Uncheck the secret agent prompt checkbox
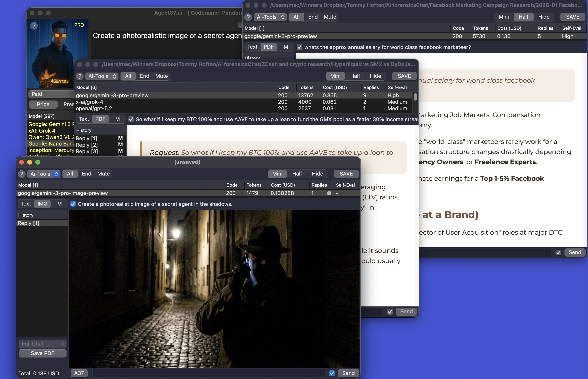The height and width of the screenshot is (379, 588). pyautogui.click(x=73, y=204)
